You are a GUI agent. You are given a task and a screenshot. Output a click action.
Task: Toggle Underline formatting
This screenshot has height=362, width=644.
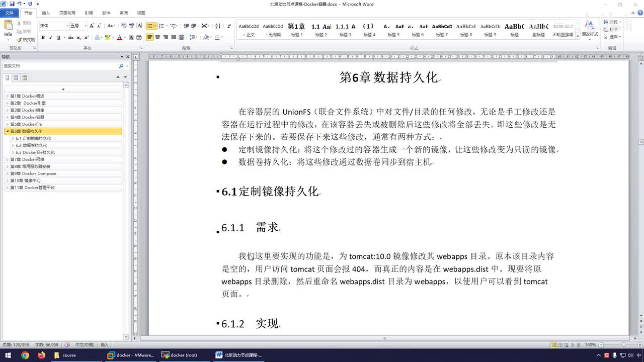tap(58, 38)
